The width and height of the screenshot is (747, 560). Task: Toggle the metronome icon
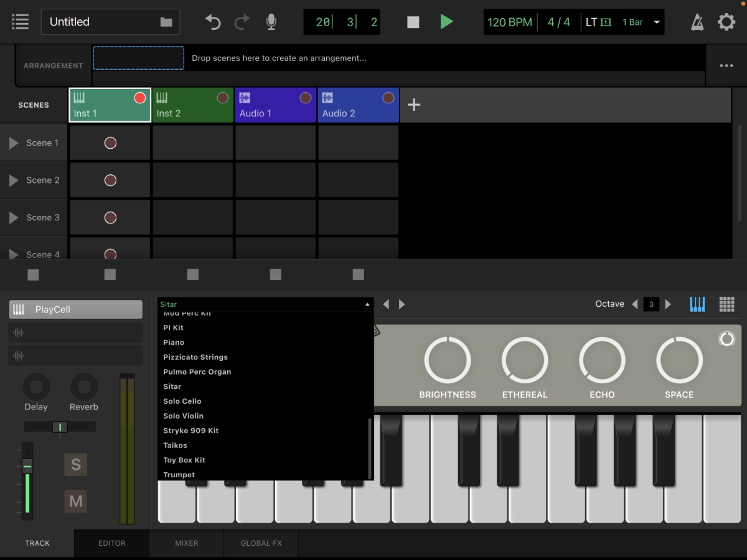(697, 22)
